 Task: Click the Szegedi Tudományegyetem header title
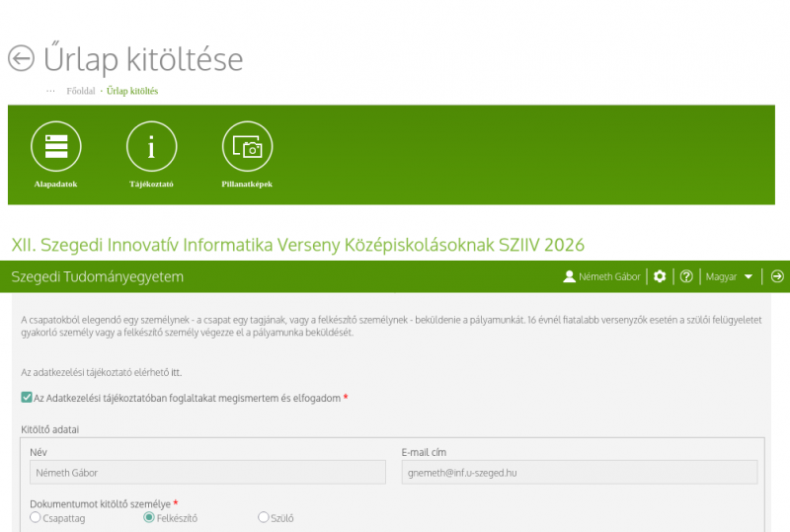pos(98,276)
